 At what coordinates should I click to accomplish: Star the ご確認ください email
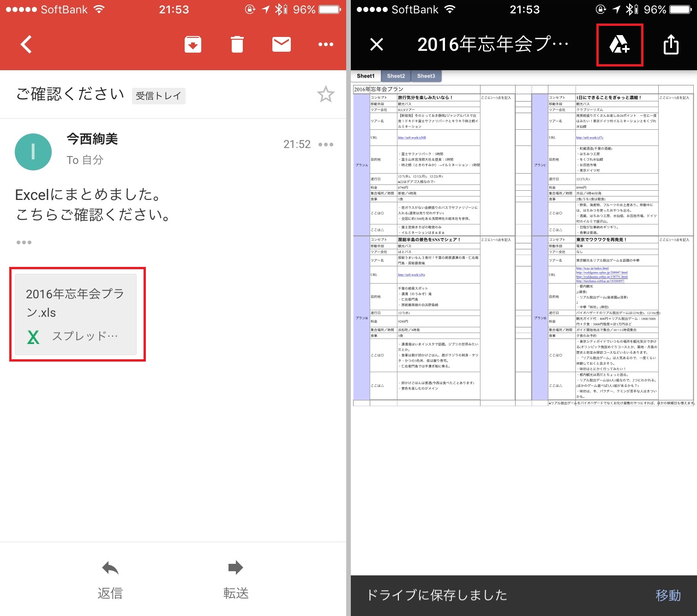point(325,95)
